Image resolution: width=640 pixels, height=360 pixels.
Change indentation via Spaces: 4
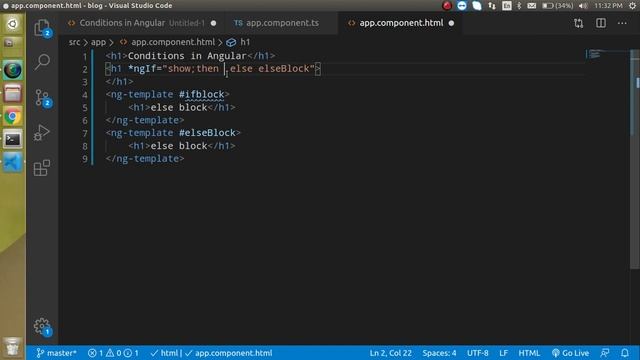point(439,353)
